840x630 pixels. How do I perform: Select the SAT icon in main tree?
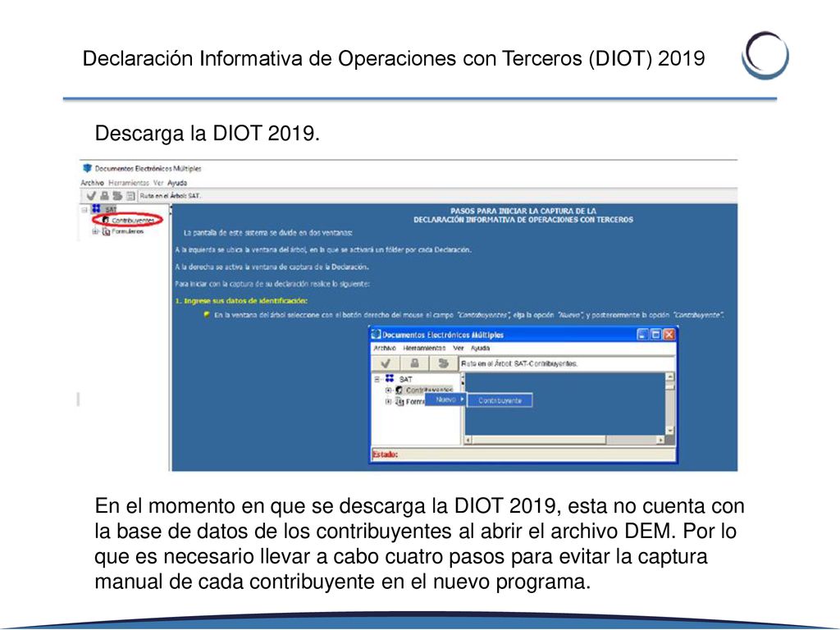[96, 208]
